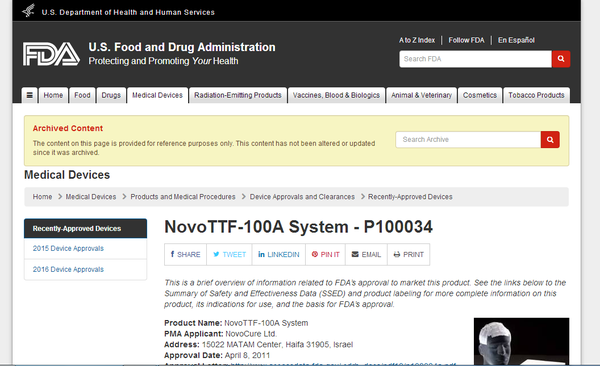Tweet this page

(230, 255)
